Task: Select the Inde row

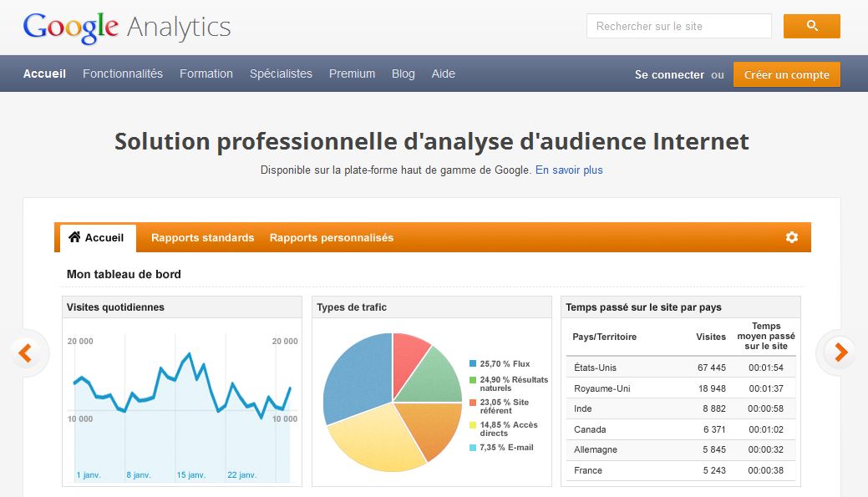Action: click(x=681, y=408)
